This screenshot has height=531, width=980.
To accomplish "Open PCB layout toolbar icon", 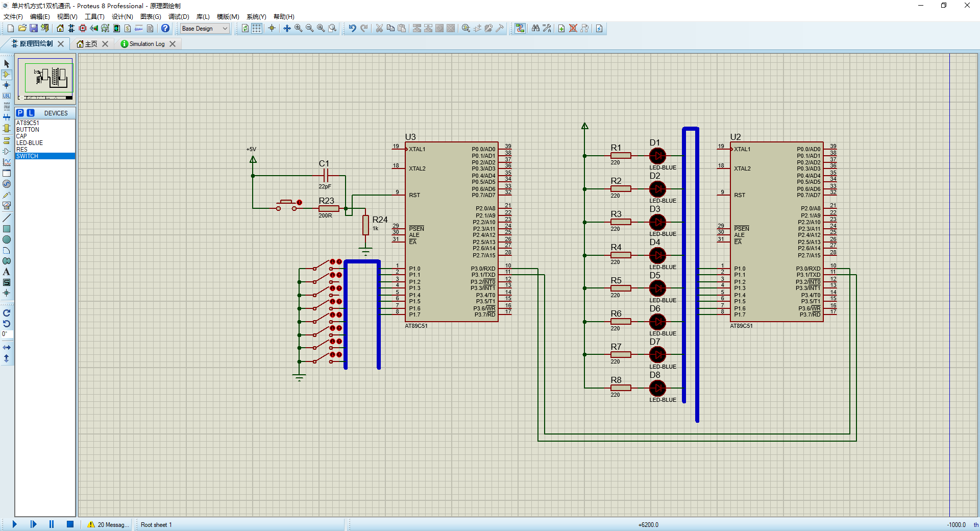I will tap(83, 28).
